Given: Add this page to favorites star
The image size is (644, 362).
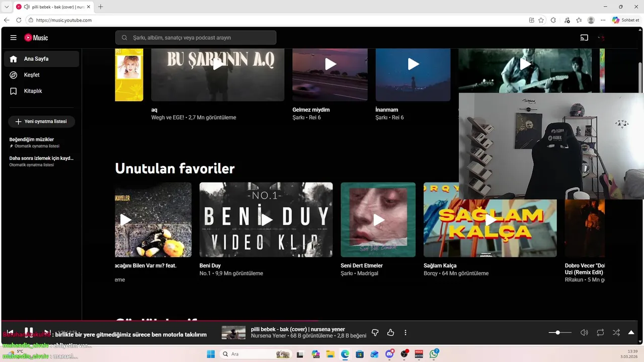Looking at the screenshot, I should coord(541,20).
